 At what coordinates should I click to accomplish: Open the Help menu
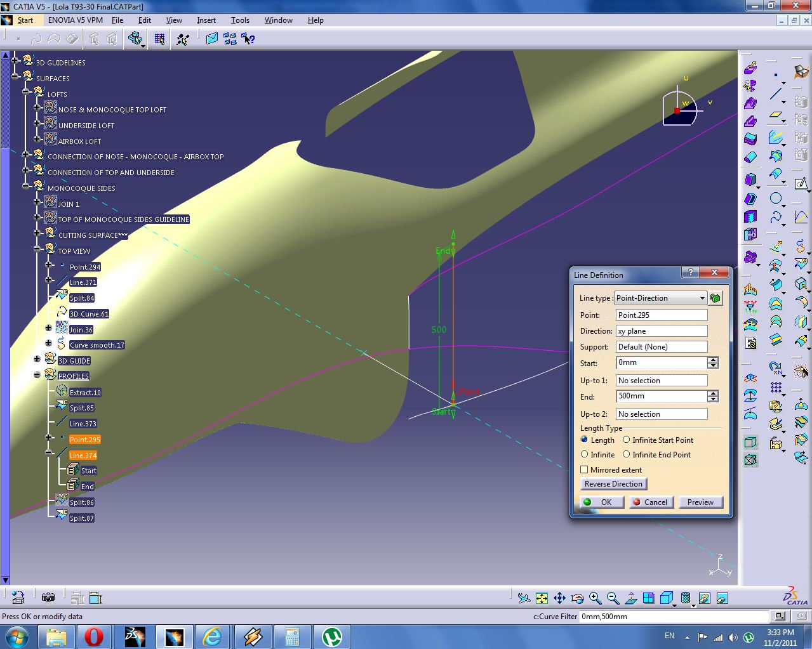tap(316, 20)
